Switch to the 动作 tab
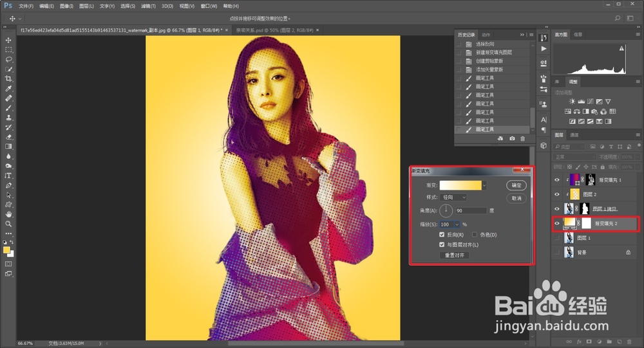 [486, 35]
